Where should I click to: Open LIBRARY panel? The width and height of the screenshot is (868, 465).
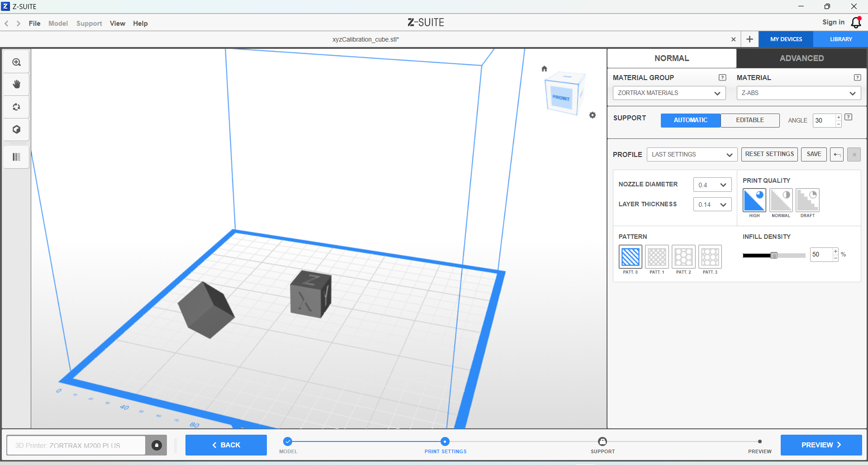841,39
